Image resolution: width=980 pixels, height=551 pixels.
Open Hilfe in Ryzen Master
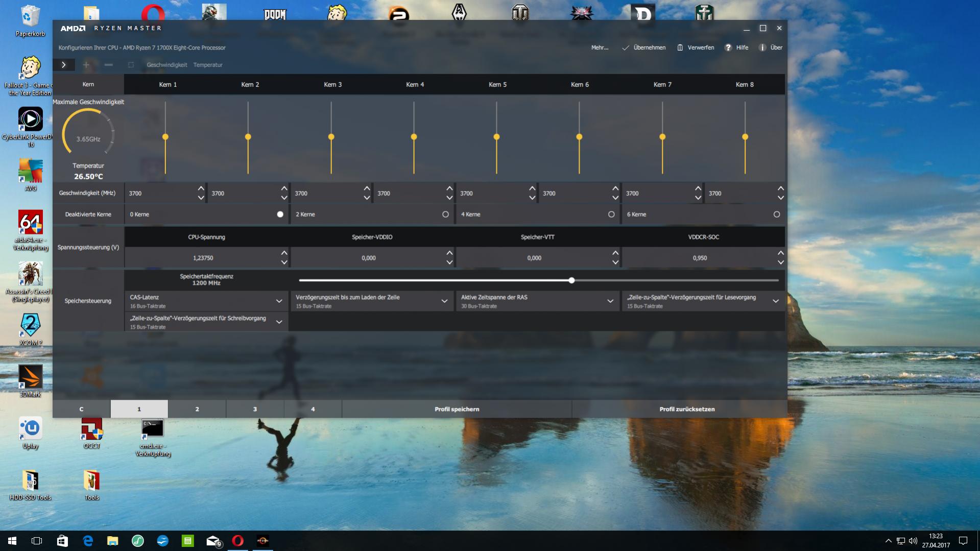[737, 47]
